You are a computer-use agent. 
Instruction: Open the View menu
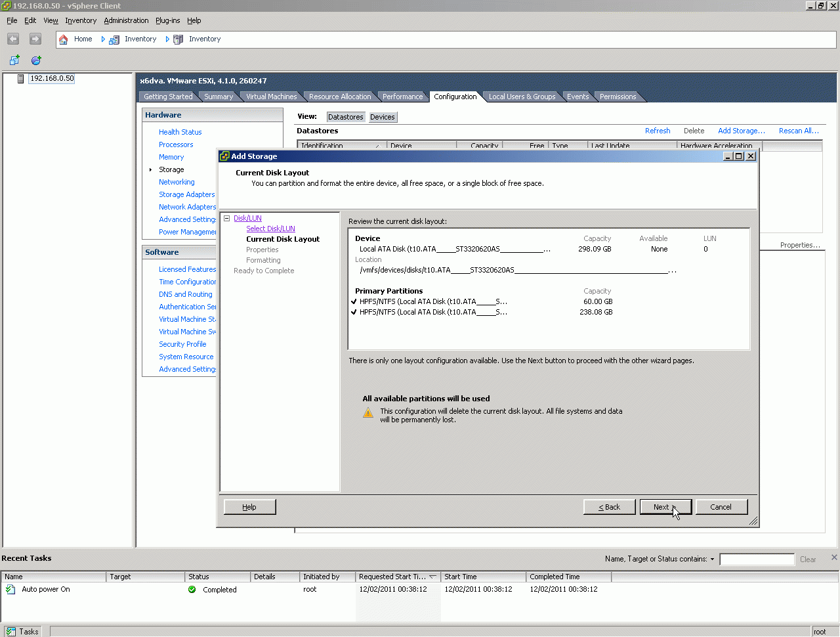[x=51, y=20]
